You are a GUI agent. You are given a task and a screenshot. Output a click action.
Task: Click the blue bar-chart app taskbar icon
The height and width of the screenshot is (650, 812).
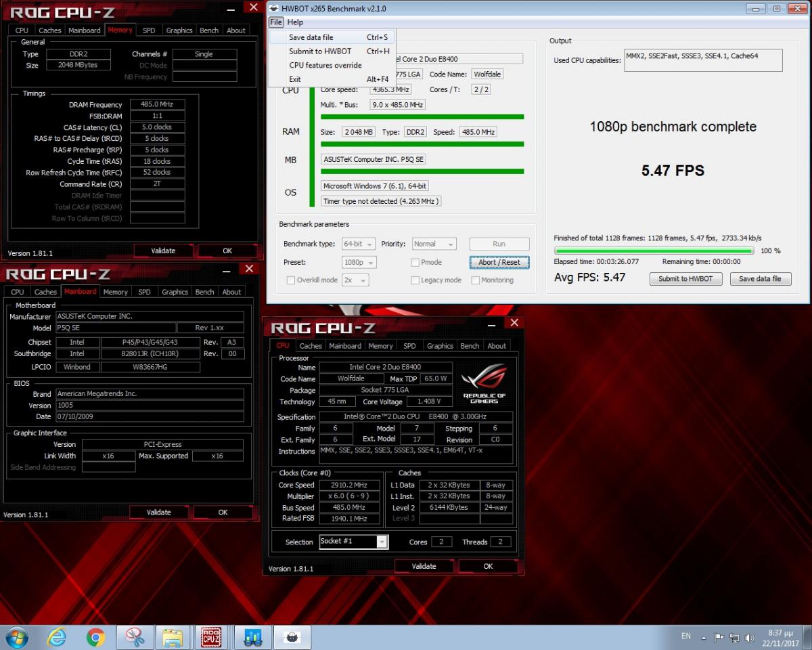point(254,637)
